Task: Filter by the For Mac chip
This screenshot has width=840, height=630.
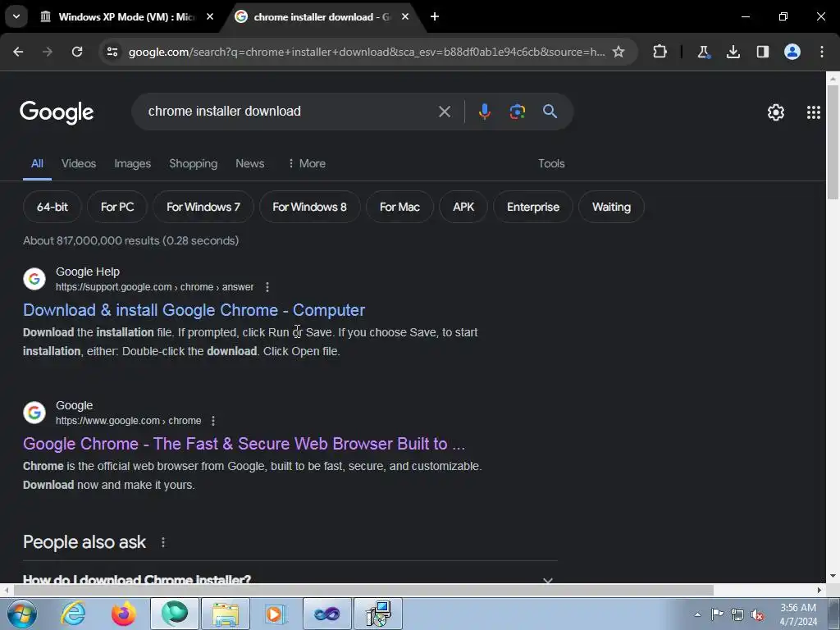Action: coord(399,207)
